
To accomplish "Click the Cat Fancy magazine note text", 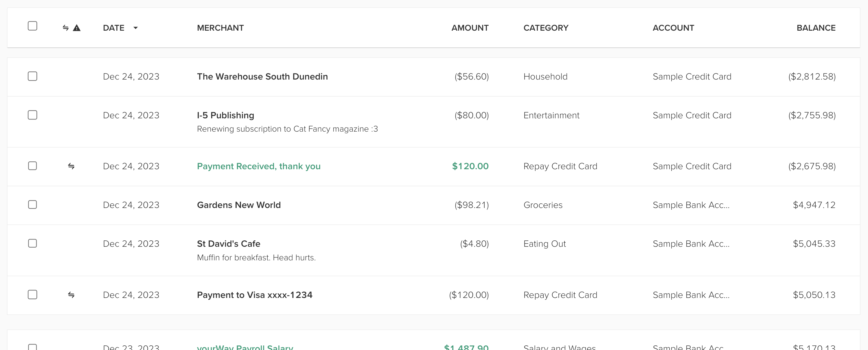I will pyautogui.click(x=287, y=129).
